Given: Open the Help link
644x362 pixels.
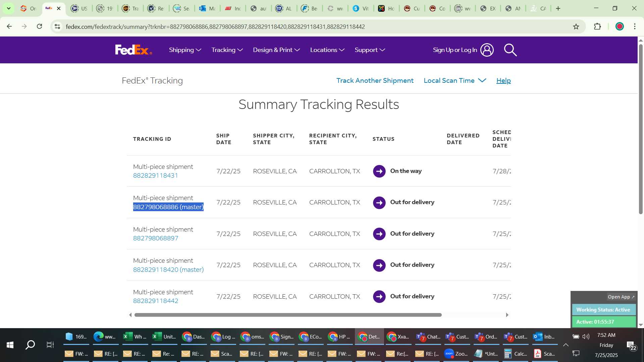Looking at the screenshot, I should [503, 80].
